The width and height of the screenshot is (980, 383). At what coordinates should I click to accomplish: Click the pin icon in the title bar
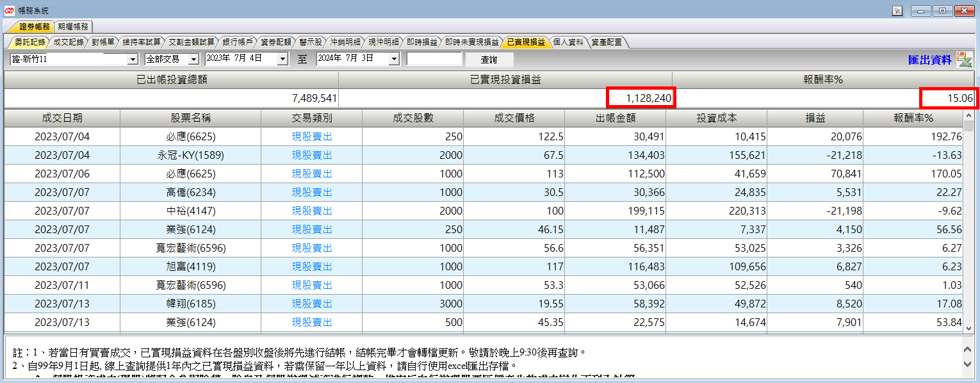897,11
